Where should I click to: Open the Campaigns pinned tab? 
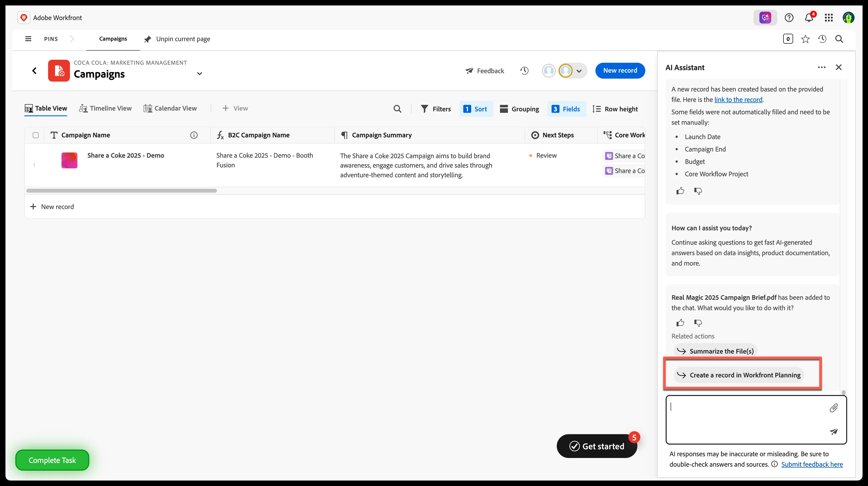(x=113, y=39)
